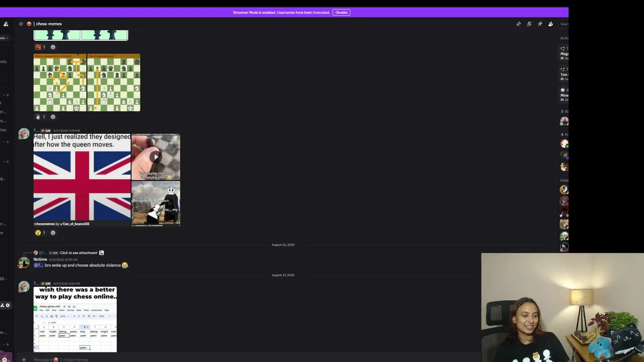Click the plus attach button in message bar
The width and height of the screenshot is (644, 362).
pos(24,359)
